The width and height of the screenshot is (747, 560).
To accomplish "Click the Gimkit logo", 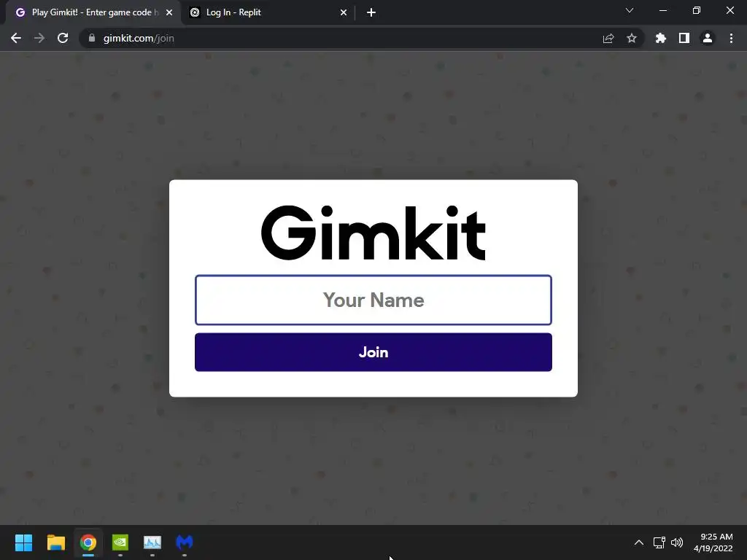I will click(x=373, y=233).
